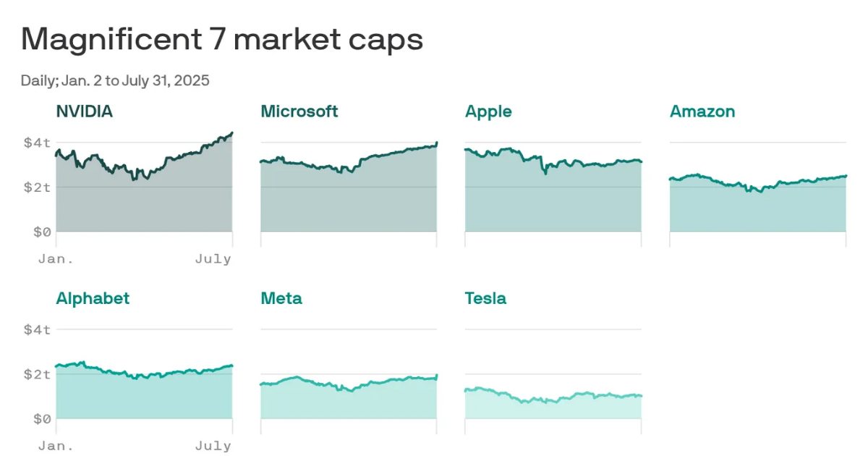Select the Amazon chart title
This screenshot has width=868, height=456.
tap(702, 111)
